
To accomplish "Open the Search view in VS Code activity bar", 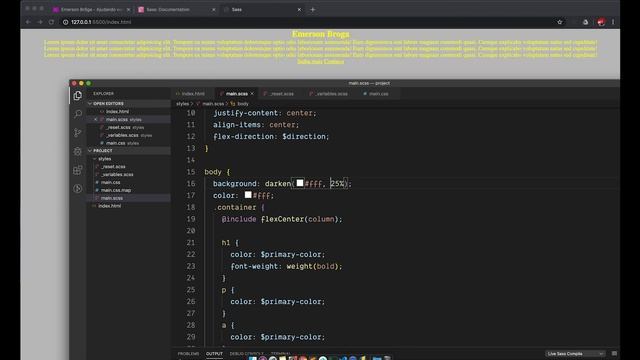I will point(78,114).
